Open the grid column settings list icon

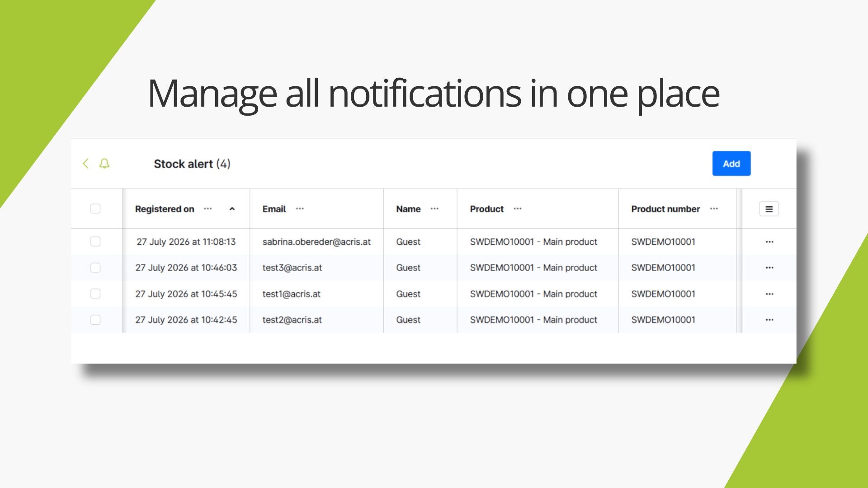click(x=769, y=209)
